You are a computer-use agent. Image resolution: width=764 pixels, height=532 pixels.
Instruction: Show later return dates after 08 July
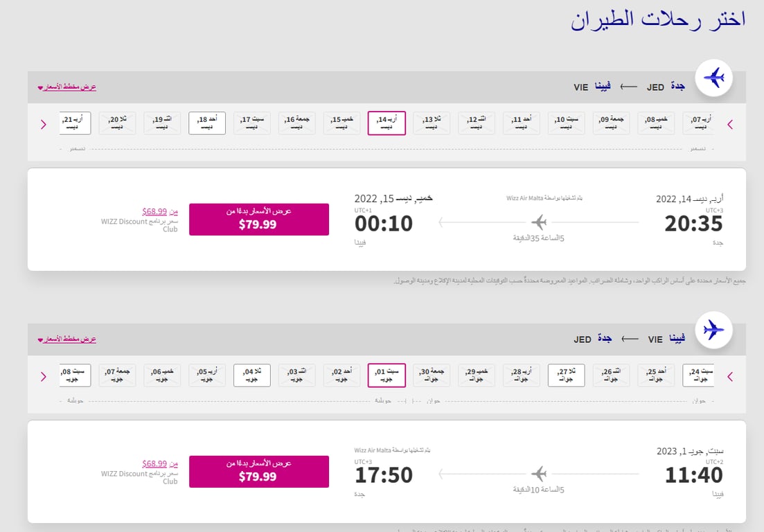pos(44,377)
